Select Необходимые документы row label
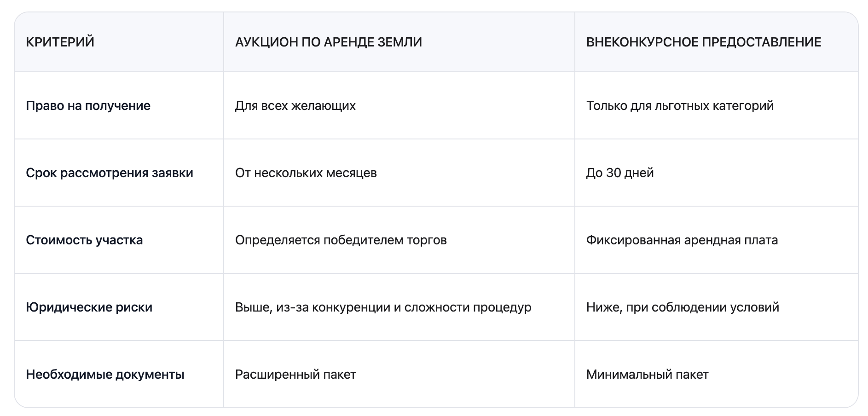This screenshot has height=416, width=868. click(x=105, y=375)
